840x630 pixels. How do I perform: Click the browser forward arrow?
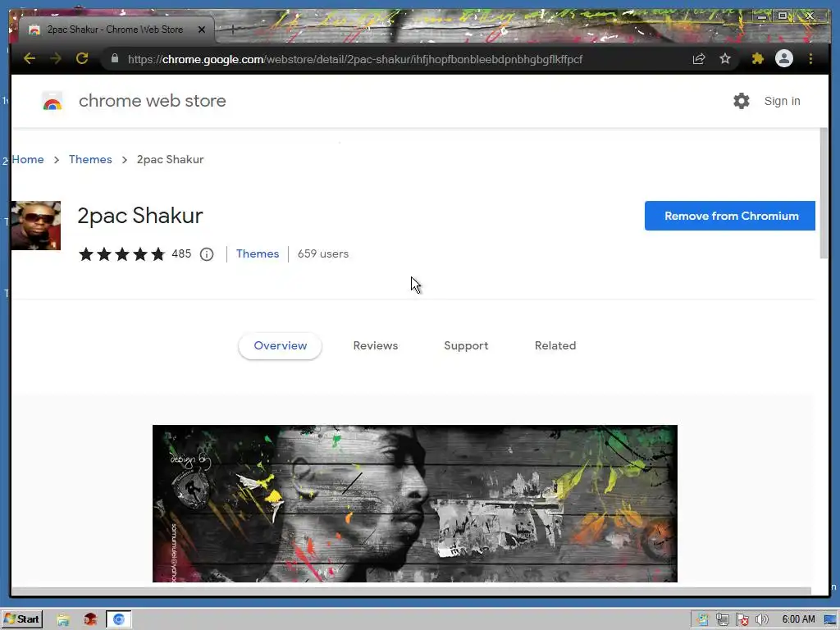point(56,58)
